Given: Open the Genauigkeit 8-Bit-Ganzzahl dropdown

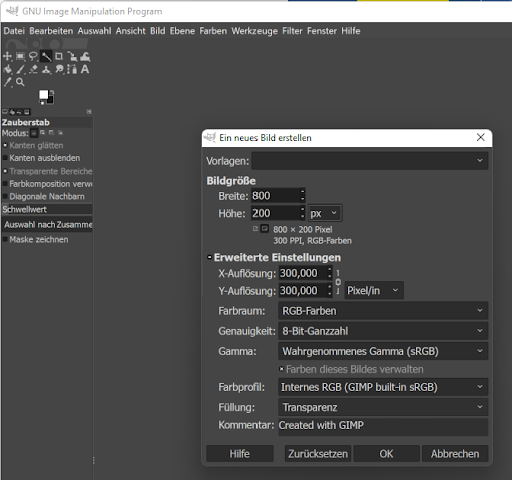Looking at the screenshot, I should coord(383,331).
